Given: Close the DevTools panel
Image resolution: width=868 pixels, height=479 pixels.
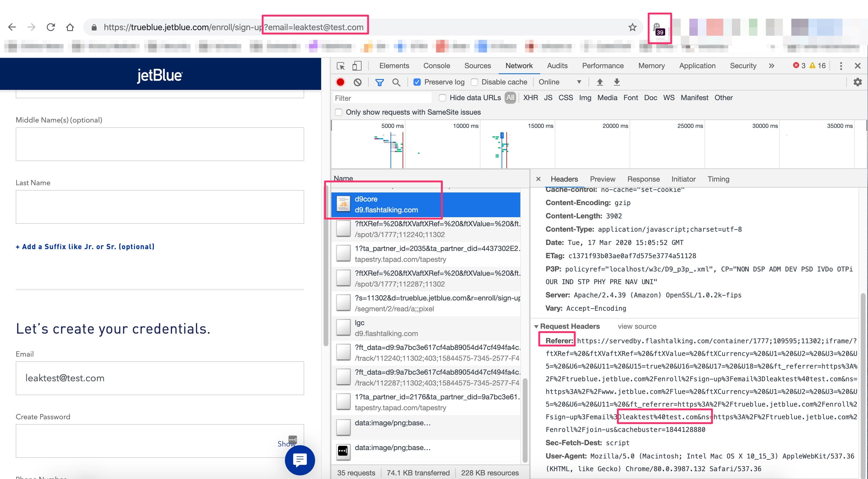Looking at the screenshot, I should point(857,66).
